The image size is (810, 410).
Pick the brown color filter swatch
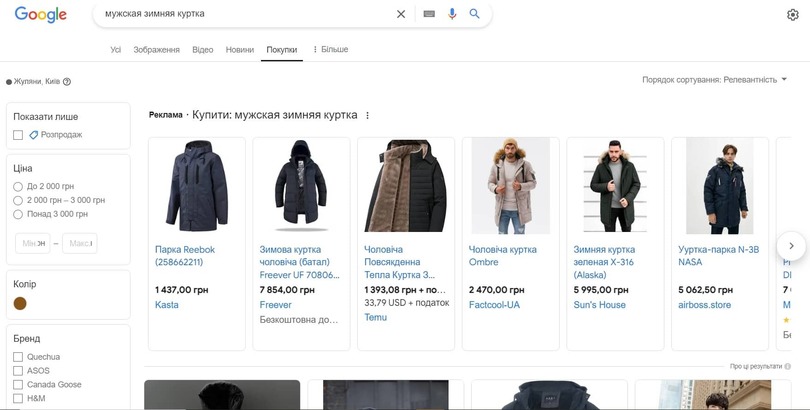click(x=20, y=303)
